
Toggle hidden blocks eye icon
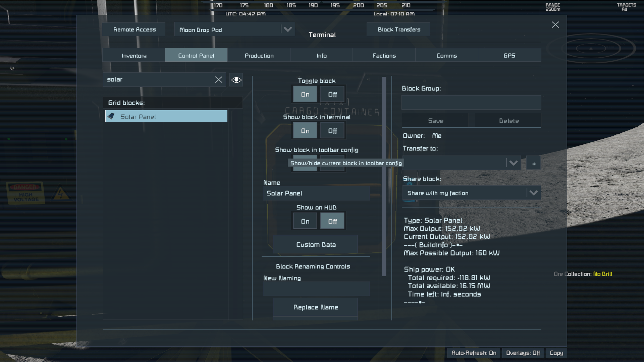tap(236, 80)
